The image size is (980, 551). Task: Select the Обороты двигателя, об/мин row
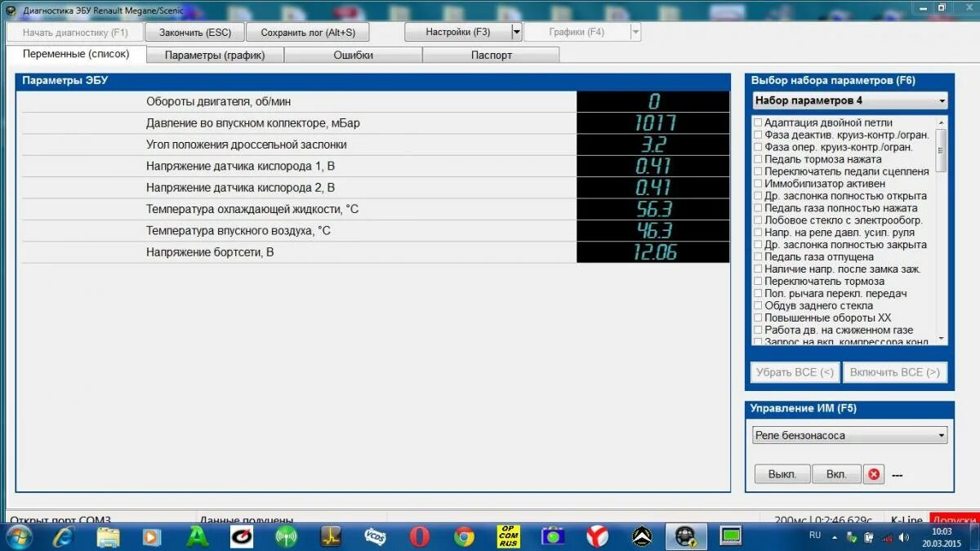375,101
